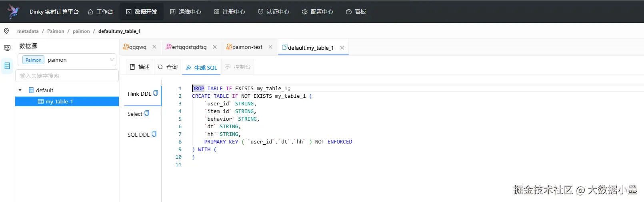The image size is (644, 202).
Task: Open 注册中心 registry center
Action: point(230,12)
